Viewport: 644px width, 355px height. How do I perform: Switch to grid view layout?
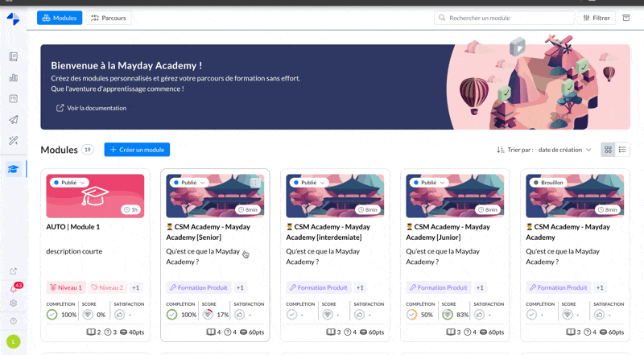pyautogui.click(x=609, y=150)
